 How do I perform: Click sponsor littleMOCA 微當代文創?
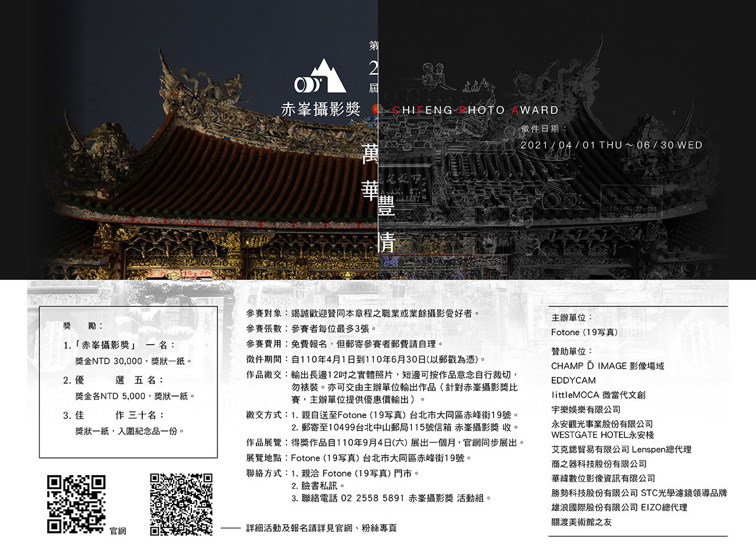(598, 395)
